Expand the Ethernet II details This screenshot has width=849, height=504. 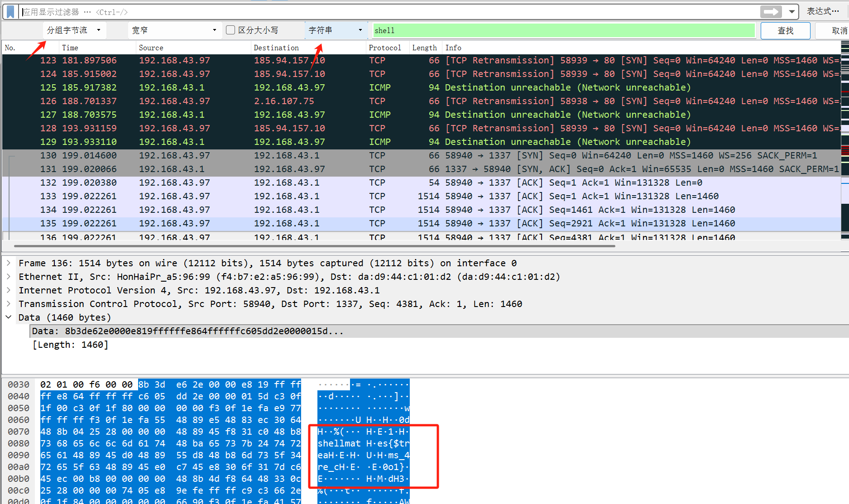point(8,276)
